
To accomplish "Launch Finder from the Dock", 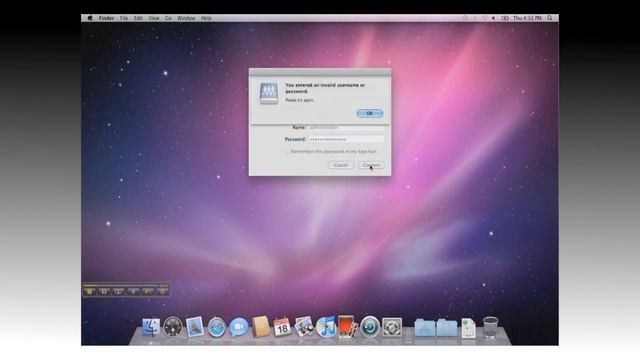I will (x=151, y=327).
